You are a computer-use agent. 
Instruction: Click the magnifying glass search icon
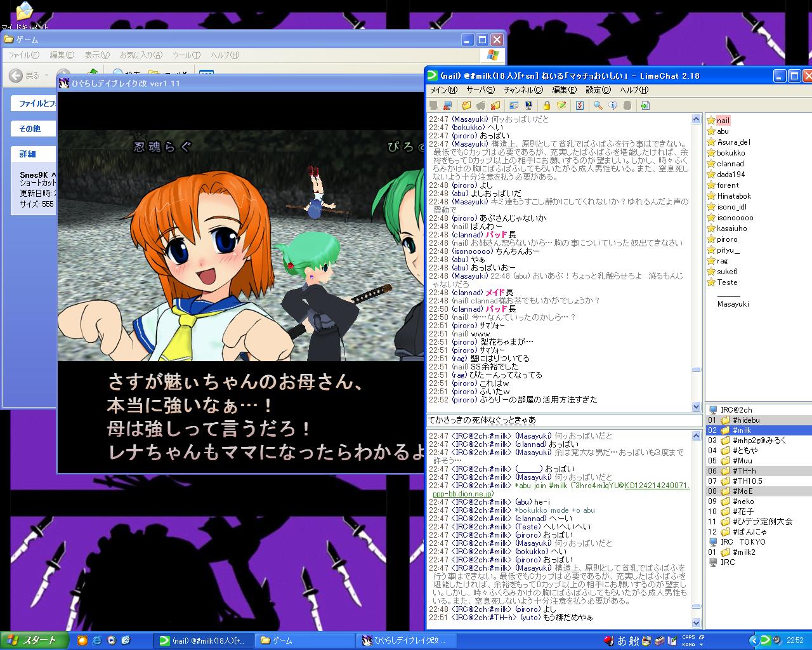click(598, 105)
